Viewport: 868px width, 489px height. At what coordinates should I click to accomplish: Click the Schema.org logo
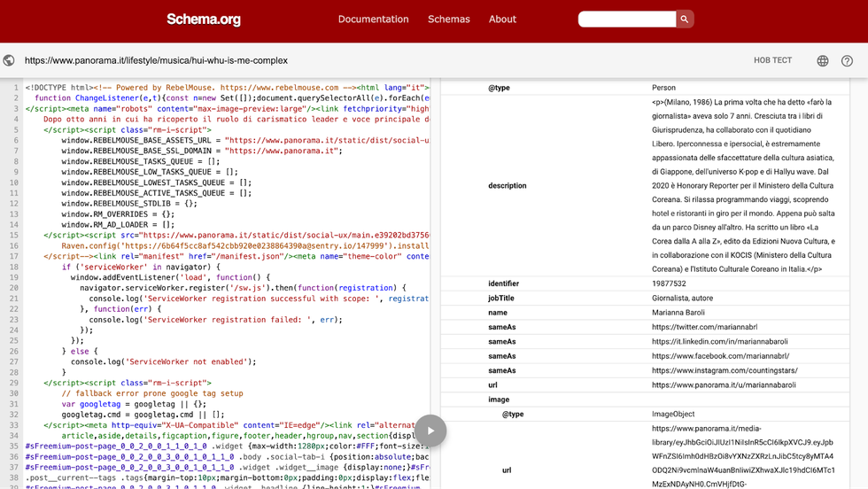[x=204, y=19]
